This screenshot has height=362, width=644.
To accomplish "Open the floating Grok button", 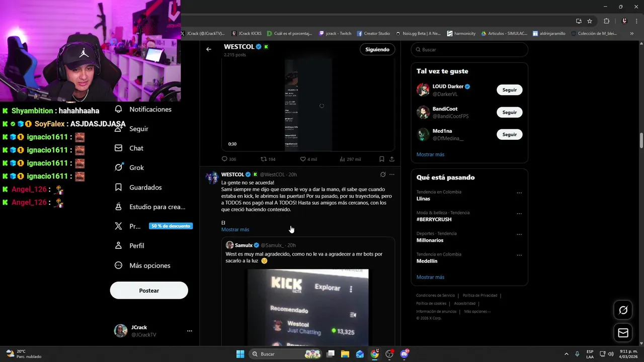I will [623, 310].
